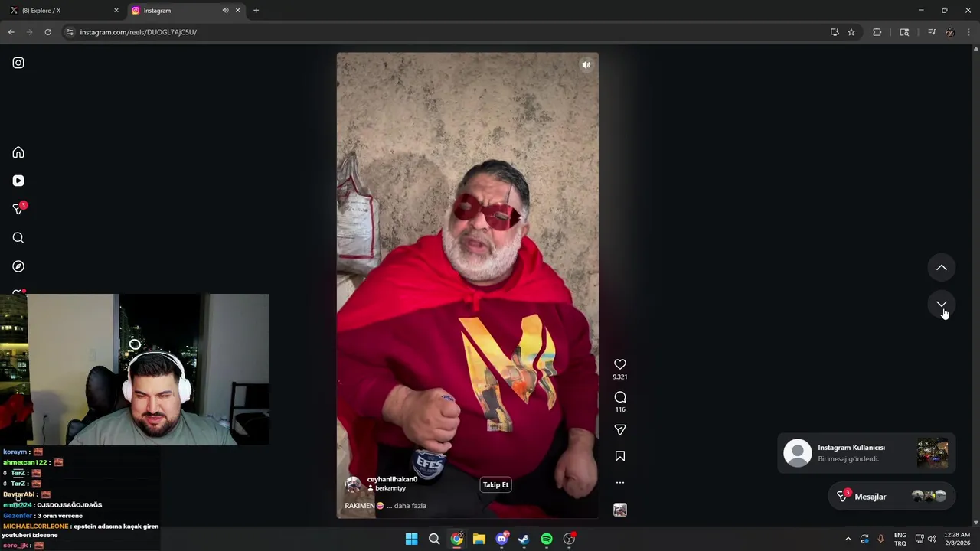Open the volume control in system tray
Image resolution: width=980 pixels, height=551 pixels.
(932, 539)
